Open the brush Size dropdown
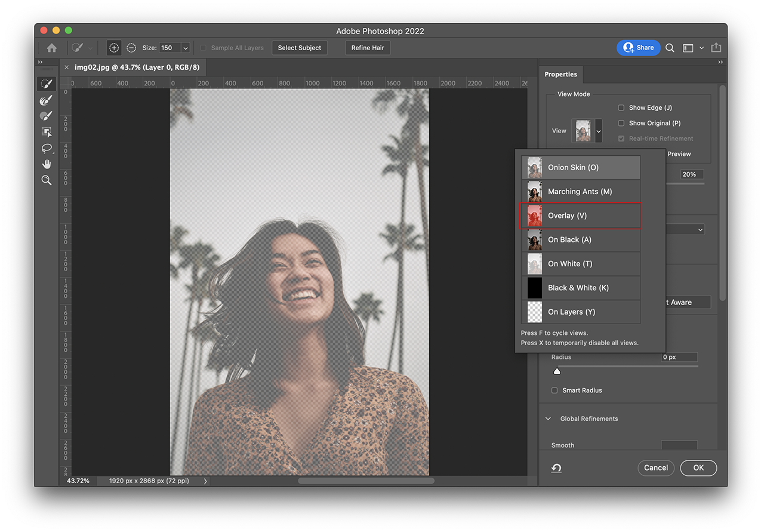Viewport: 764px width, 532px height. point(185,48)
